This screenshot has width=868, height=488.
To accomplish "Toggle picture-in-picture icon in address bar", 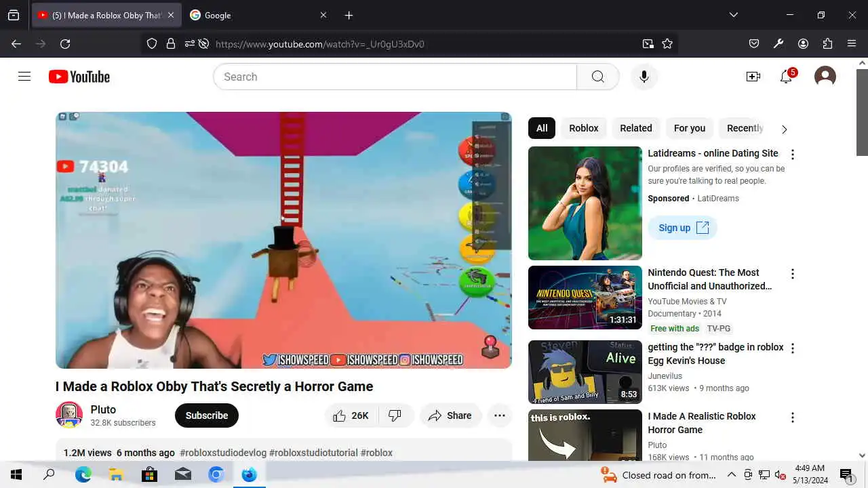I will [648, 43].
